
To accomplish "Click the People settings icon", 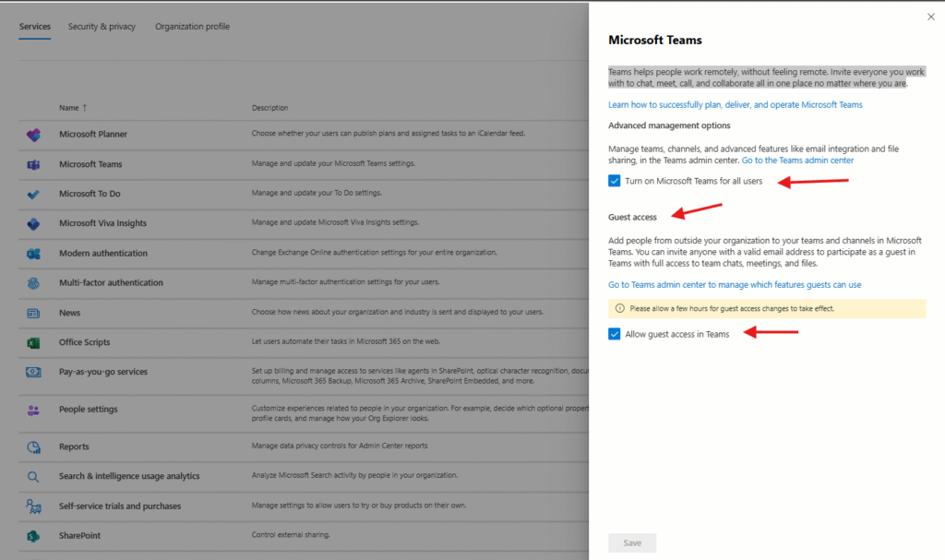I will point(33,410).
